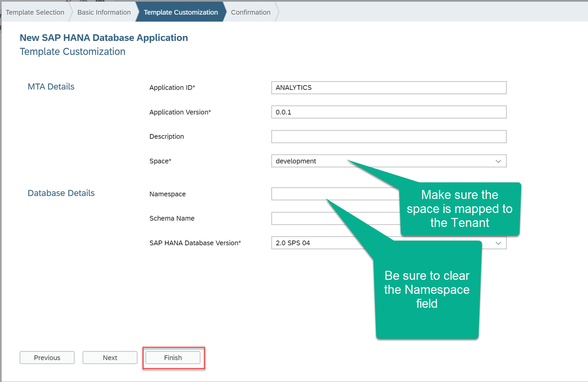
Task: Jump to the Confirmation step
Action: tap(251, 12)
